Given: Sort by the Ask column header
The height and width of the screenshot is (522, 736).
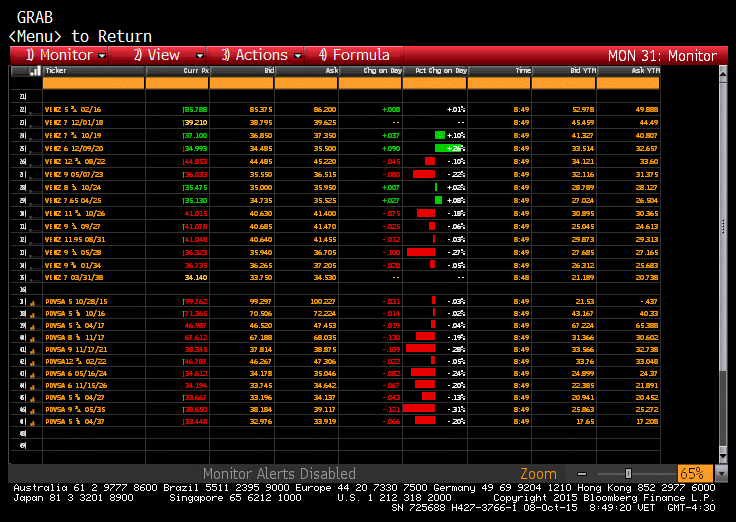Looking at the screenshot, I should click(x=306, y=71).
